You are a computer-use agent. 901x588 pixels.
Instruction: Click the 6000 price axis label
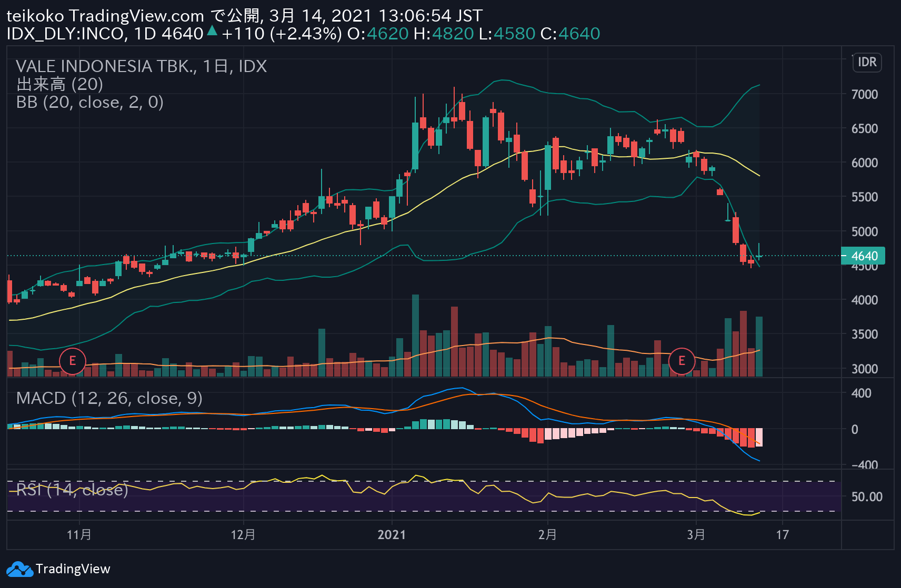[865, 163]
